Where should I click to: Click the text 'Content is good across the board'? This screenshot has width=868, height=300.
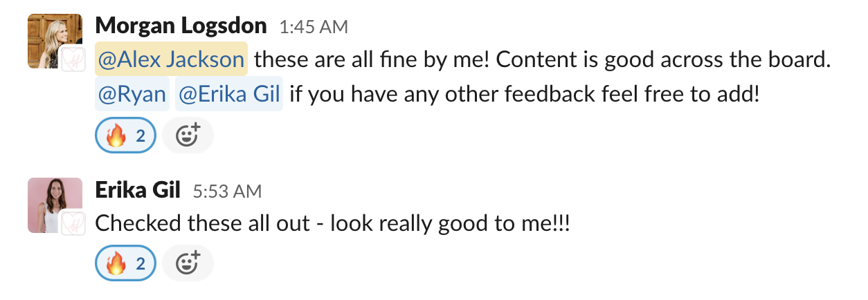pyautogui.click(x=662, y=60)
